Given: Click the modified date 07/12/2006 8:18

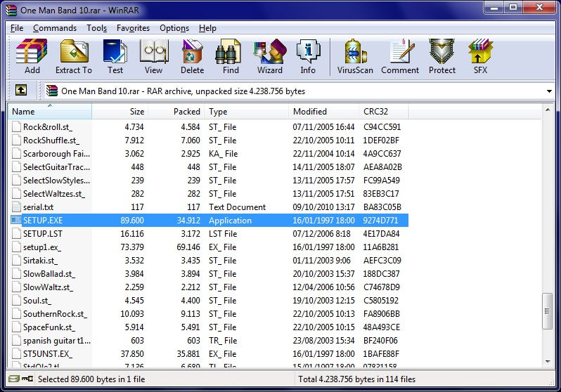Looking at the screenshot, I should click(x=322, y=233).
